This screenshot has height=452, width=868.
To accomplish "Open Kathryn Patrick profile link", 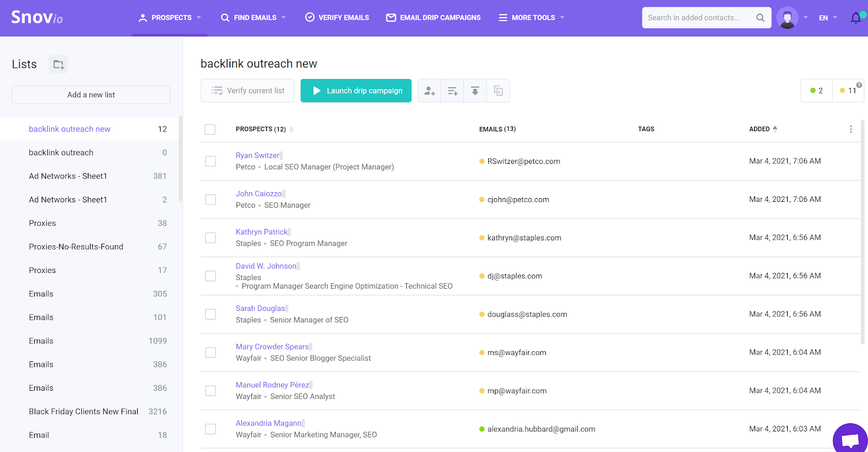I will click(x=261, y=232).
